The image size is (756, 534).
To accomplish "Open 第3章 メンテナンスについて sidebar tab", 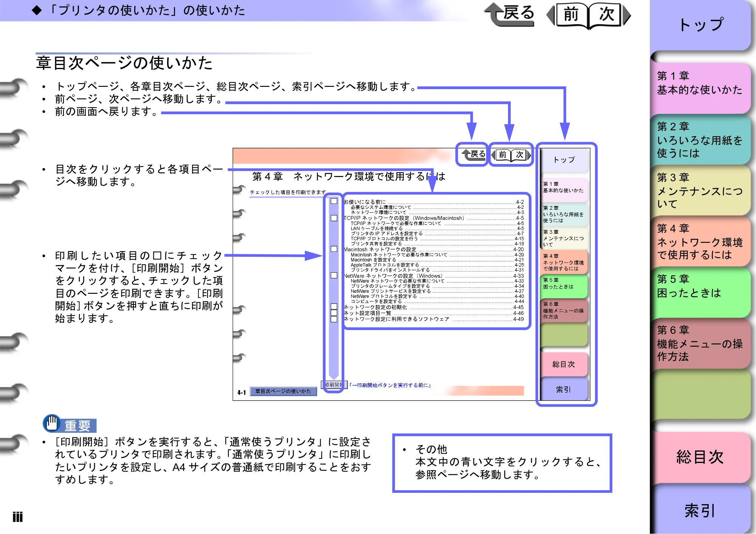I will 700,190.
